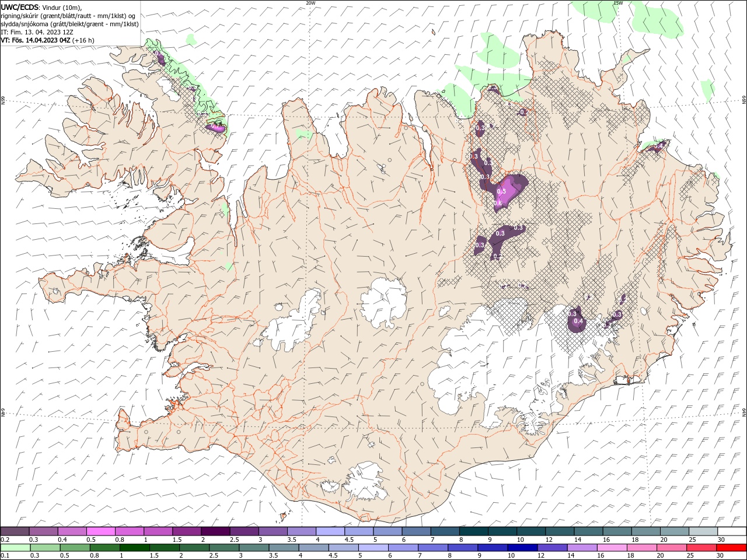This screenshot has height=560, width=747.
Task: Pick the 0.5 medium green swatch in the bottom scale
Action: point(75,548)
